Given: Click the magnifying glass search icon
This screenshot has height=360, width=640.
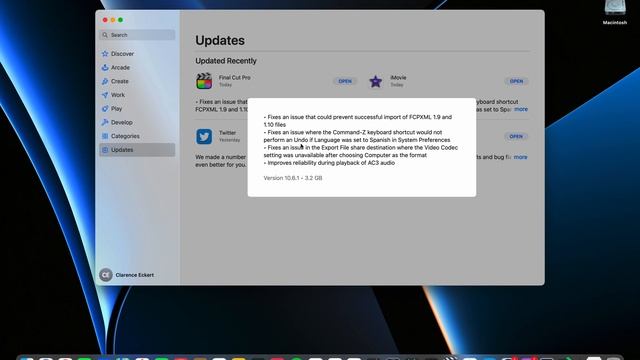Looking at the screenshot, I should [x=105, y=35].
